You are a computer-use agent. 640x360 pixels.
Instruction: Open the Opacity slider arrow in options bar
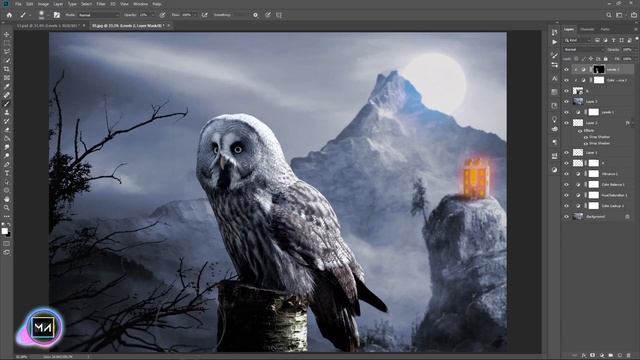pos(153,15)
